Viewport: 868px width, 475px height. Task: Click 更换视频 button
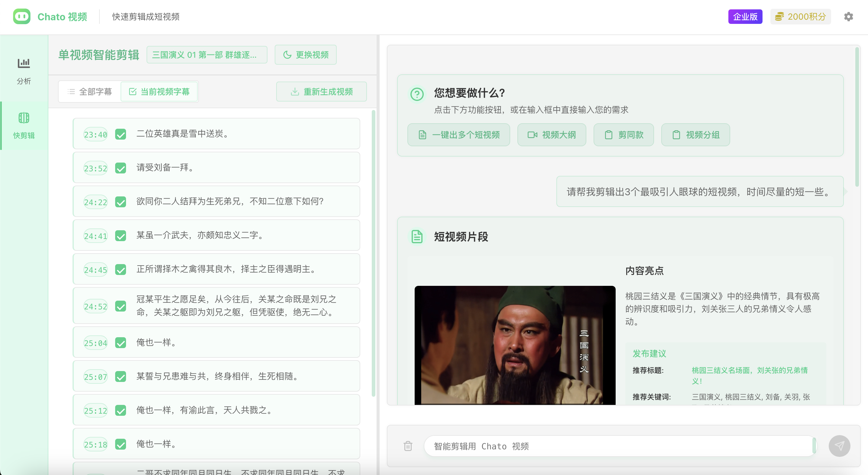click(305, 55)
